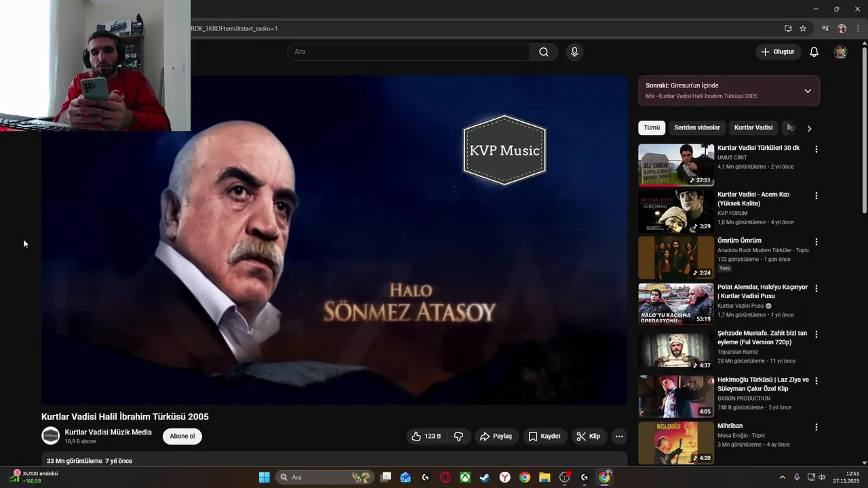868x488 pixels.
Task: Open the Chrome profile avatar
Action: (842, 28)
